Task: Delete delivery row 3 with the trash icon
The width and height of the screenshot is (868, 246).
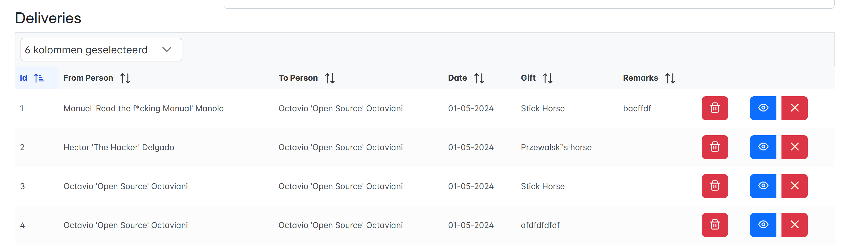Action: [x=715, y=186]
